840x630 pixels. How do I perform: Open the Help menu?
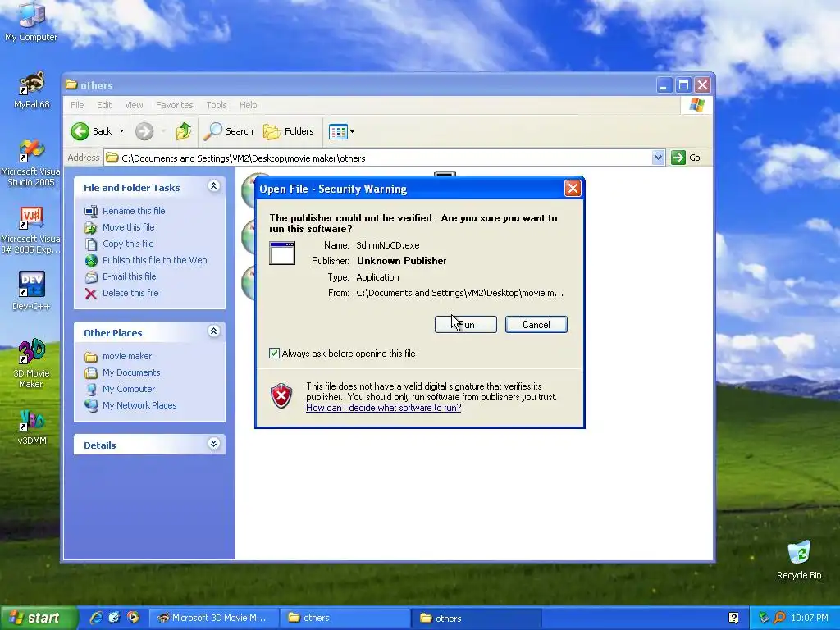pos(248,105)
